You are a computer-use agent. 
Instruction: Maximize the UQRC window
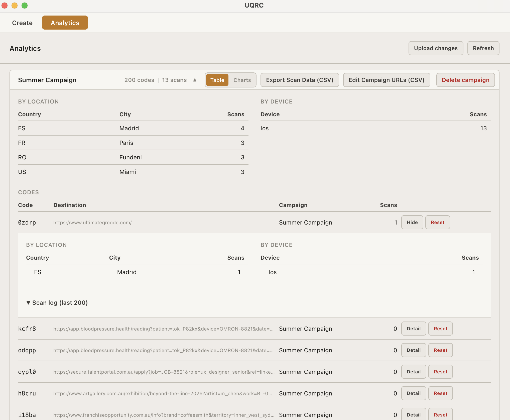[x=25, y=5]
